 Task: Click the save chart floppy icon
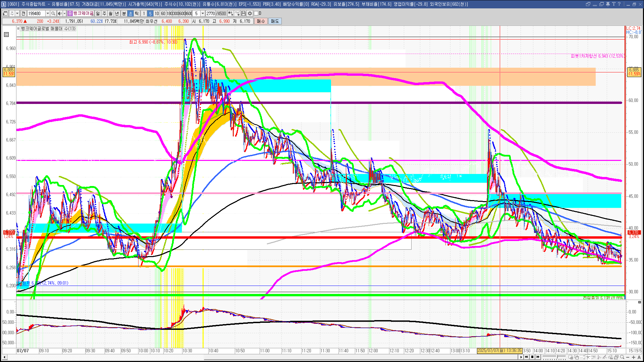point(244,13)
